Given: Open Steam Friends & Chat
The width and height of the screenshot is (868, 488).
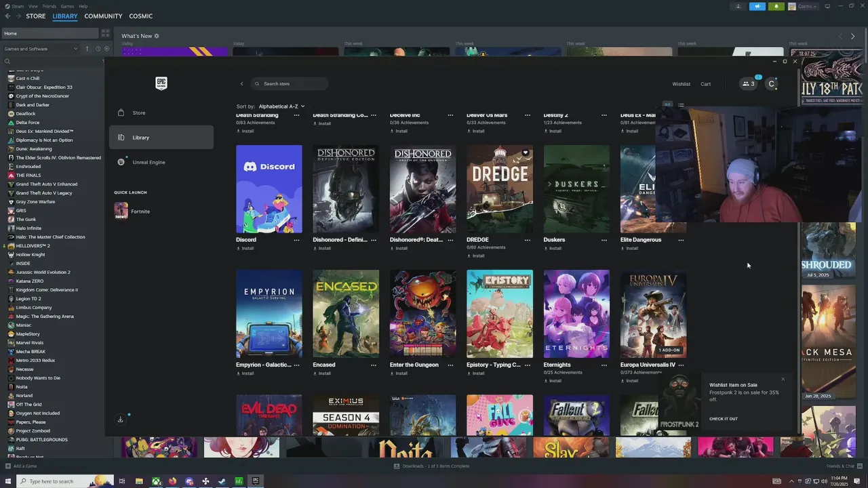Looking at the screenshot, I should 843,466.
